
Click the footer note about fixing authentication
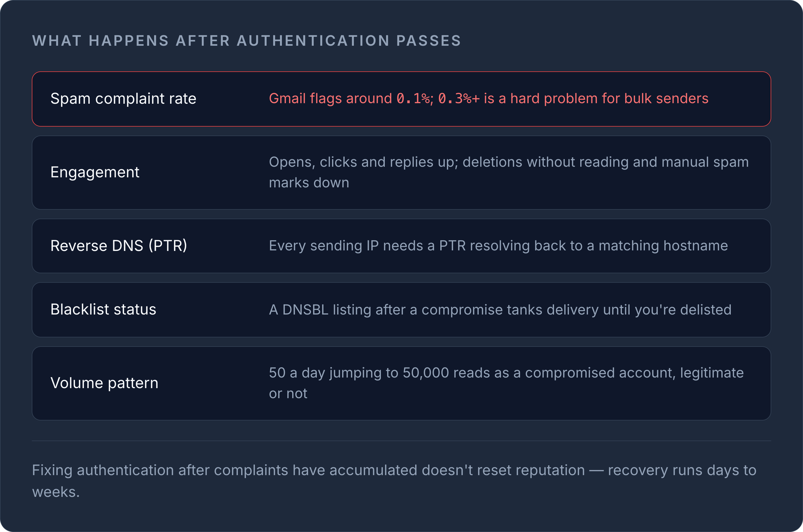(x=394, y=481)
